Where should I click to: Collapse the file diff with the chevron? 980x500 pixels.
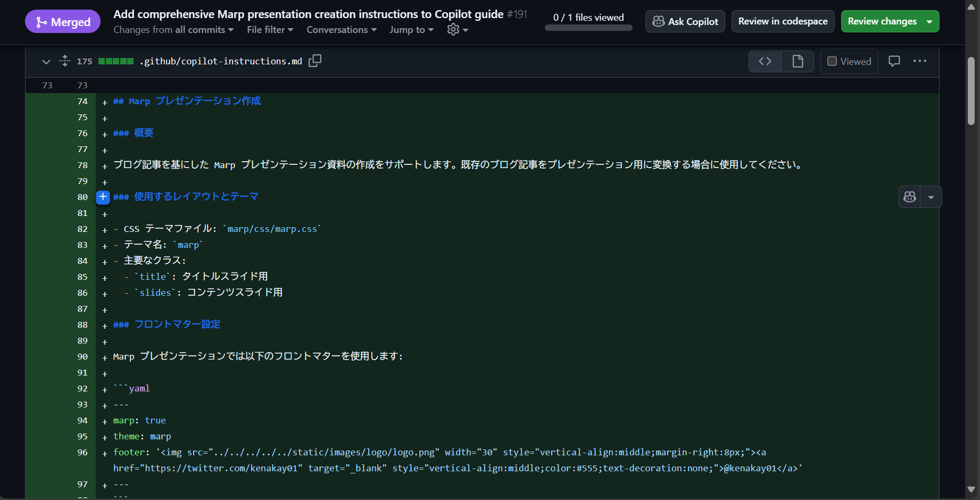tap(46, 62)
